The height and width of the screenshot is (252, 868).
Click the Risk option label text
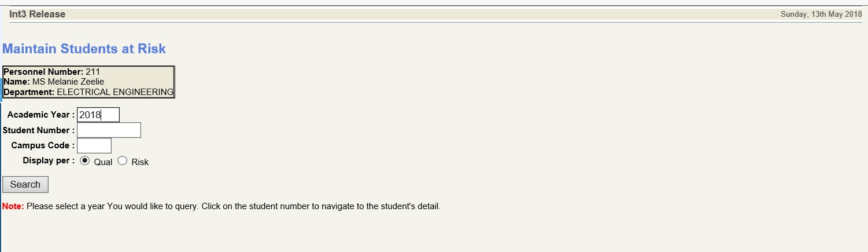(140, 162)
